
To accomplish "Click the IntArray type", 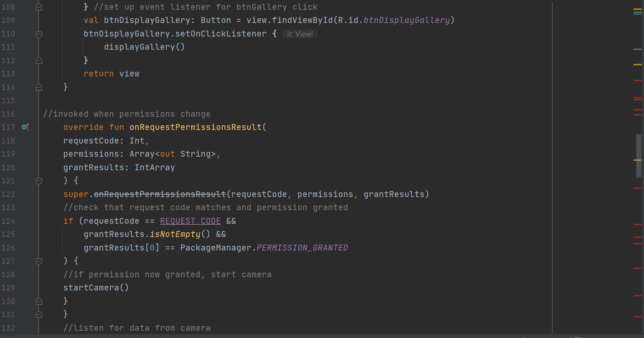I will [x=155, y=167].
